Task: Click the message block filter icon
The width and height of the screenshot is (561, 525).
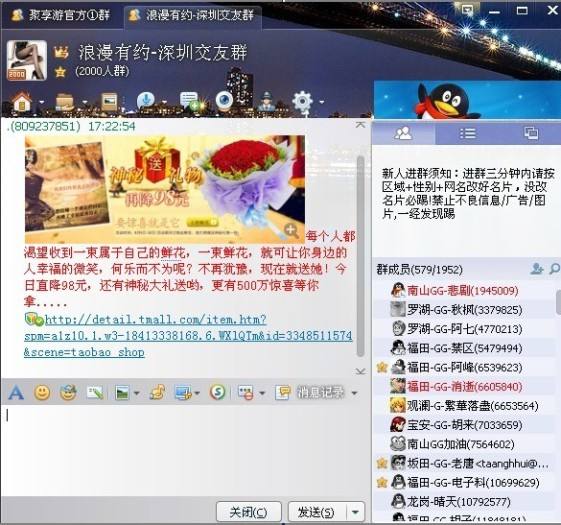Action: tap(246, 393)
